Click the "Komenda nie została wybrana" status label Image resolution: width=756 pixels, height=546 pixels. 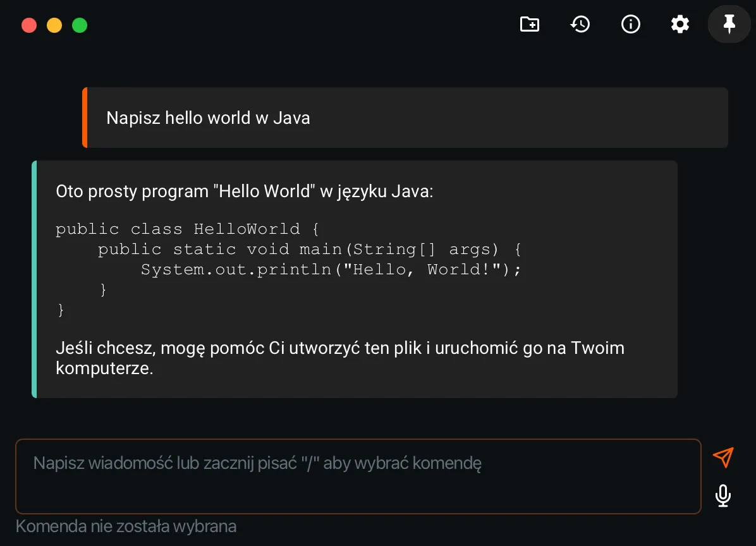pos(126,526)
